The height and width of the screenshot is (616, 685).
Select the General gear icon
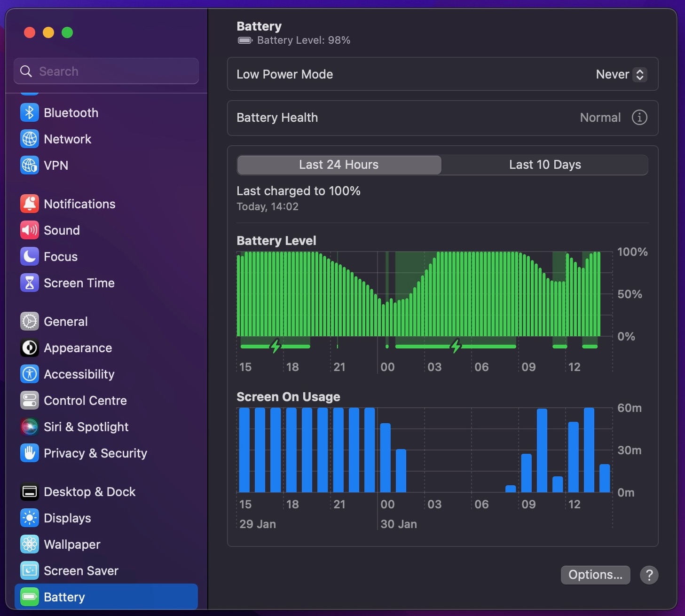point(30,322)
